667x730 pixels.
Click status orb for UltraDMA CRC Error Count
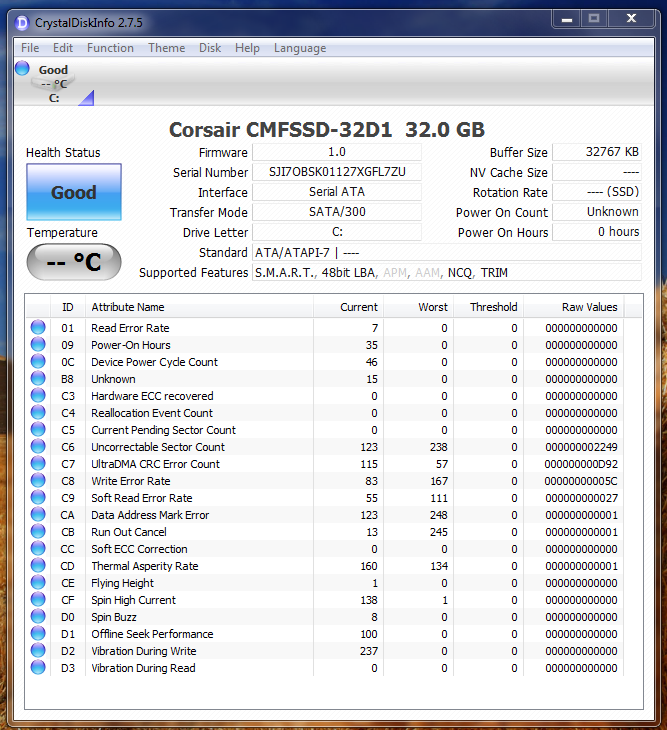pos(38,463)
